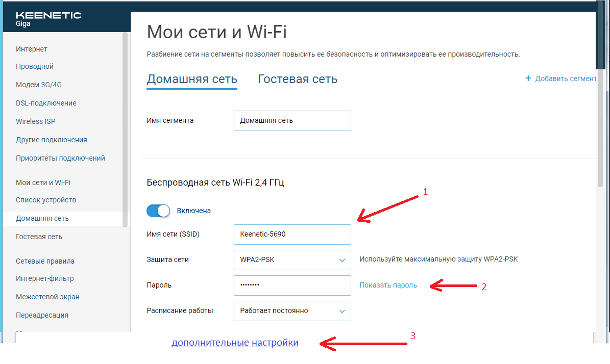This screenshot has width=610, height=364.
Task: Click the Добавить сегмент link
Action: pos(565,79)
